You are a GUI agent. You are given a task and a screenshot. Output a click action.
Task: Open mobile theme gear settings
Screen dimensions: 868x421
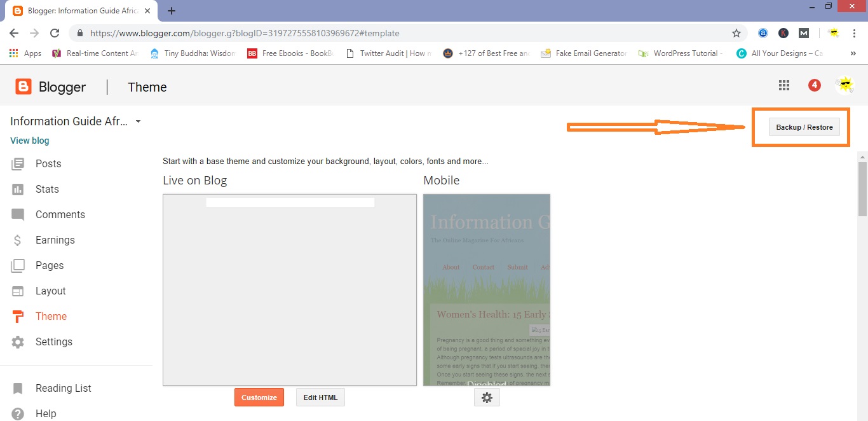(487, 397)
